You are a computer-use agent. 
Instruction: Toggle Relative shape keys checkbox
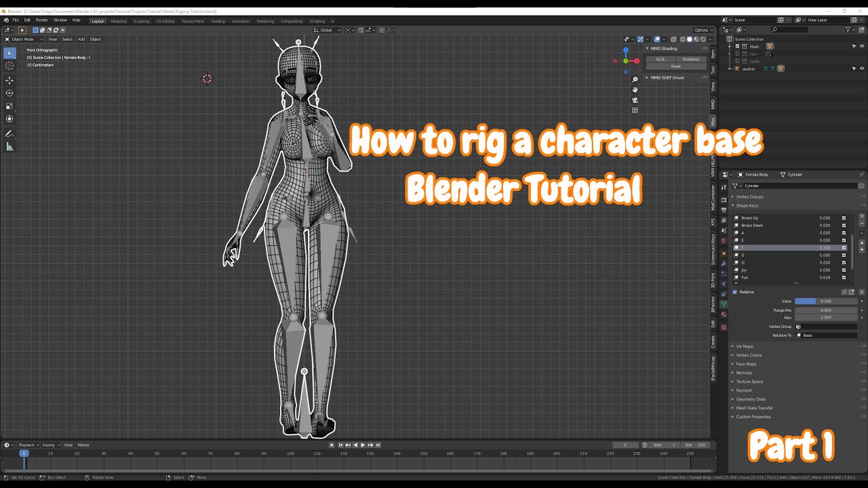pos(734,292)
